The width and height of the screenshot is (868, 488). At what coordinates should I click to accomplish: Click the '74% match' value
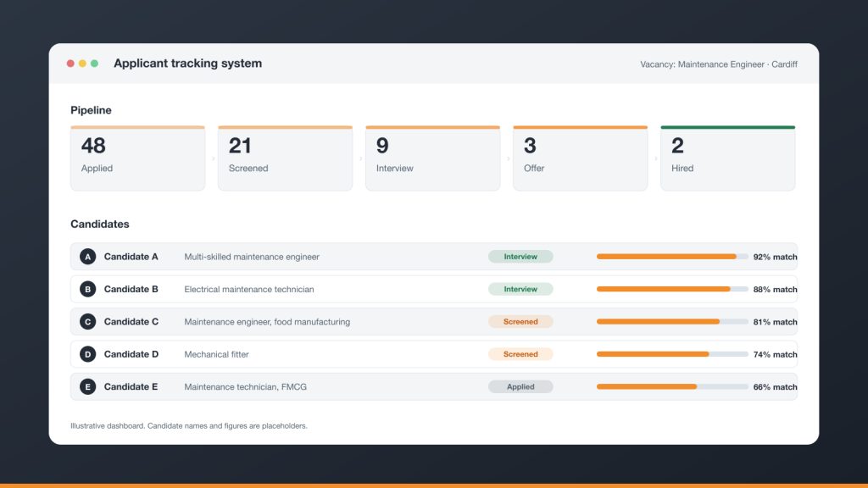(x=775, y=355)
